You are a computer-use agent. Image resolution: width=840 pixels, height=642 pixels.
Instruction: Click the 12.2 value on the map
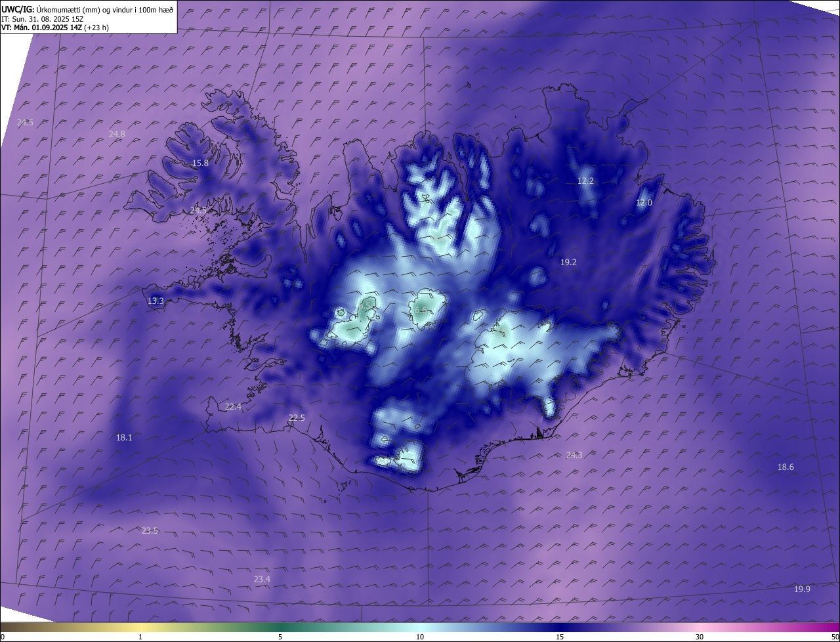pyautogui.click(x=585, y=181)
